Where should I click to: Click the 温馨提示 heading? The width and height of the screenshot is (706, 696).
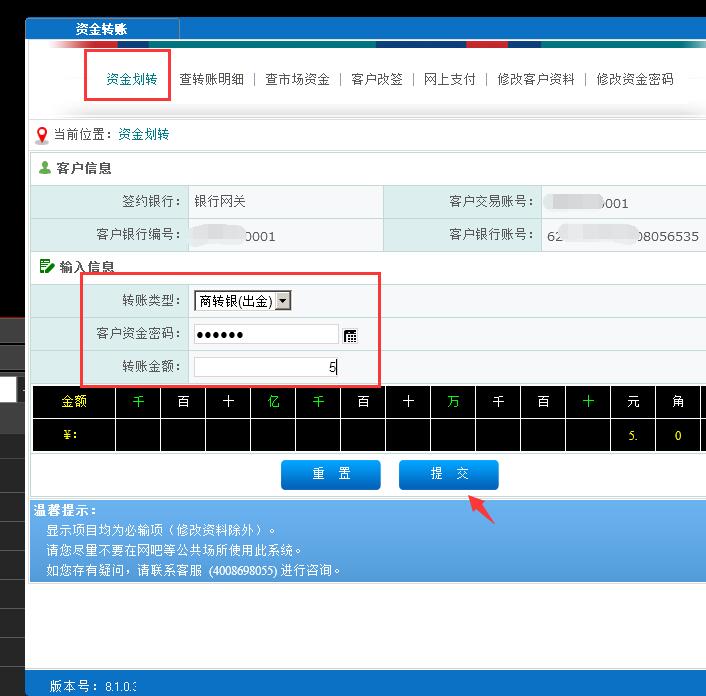tap(65, 511)
